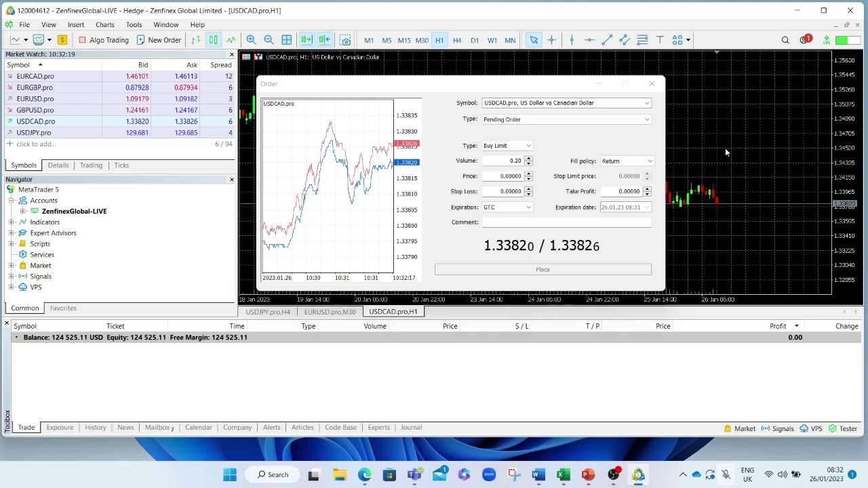Take a chart screenshot with camera icon
This screenshot has height=488, width=868.
(345, 40)
